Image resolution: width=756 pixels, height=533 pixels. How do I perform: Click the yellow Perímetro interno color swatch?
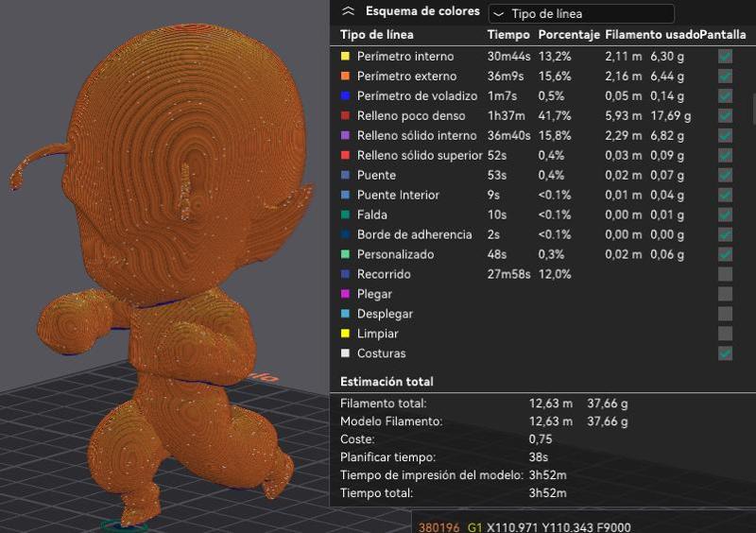345,56
